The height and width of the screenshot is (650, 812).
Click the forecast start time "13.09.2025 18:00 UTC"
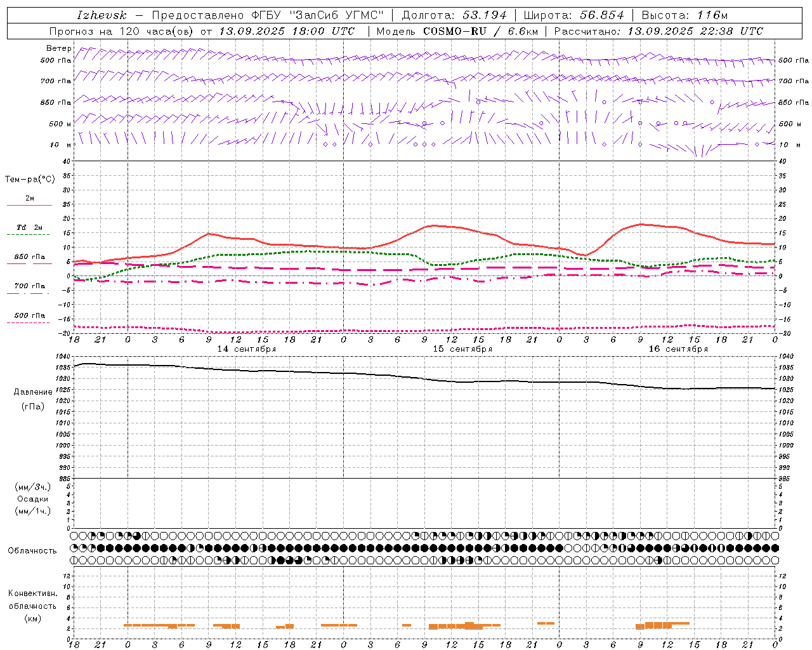[x=287, y=31]
